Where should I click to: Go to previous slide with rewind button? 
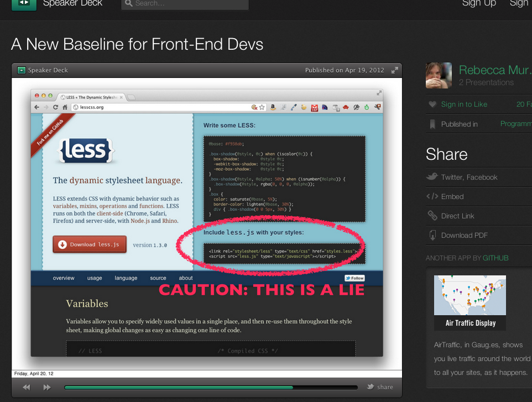26,387
